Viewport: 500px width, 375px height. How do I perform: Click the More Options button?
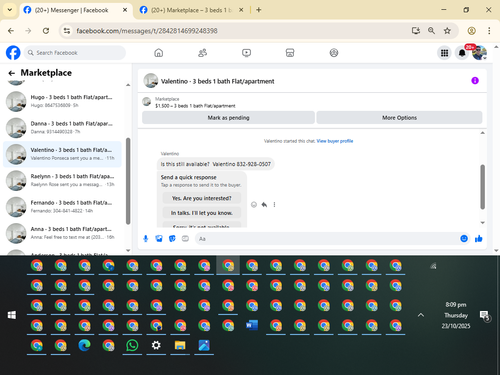click(x=399, y=117)
